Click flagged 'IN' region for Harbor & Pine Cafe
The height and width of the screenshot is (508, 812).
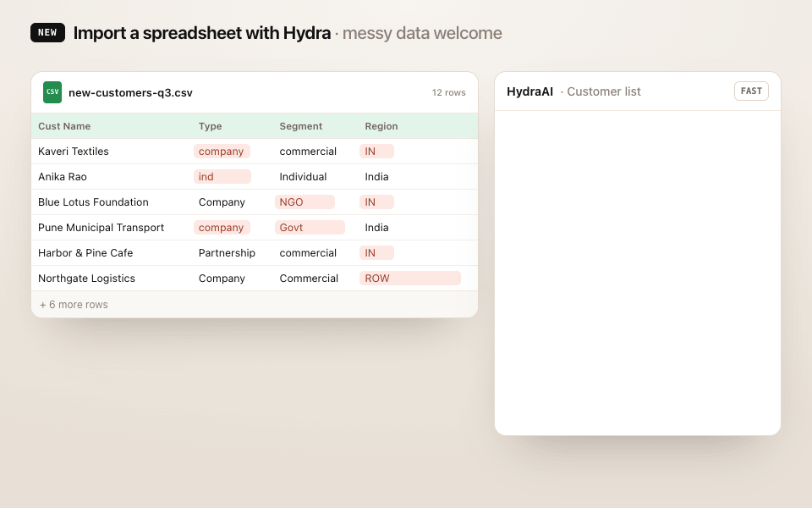click(376, 253)
